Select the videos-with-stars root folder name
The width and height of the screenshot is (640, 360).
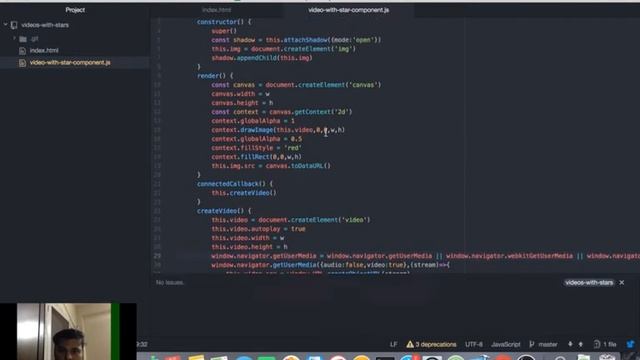tap(45, 25)
